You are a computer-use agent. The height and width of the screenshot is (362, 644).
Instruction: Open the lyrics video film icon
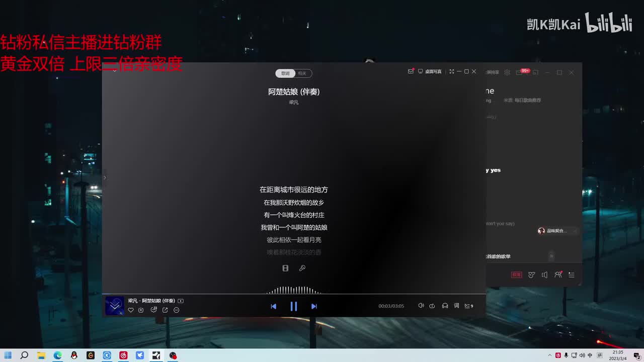click(x=285, y=268)
